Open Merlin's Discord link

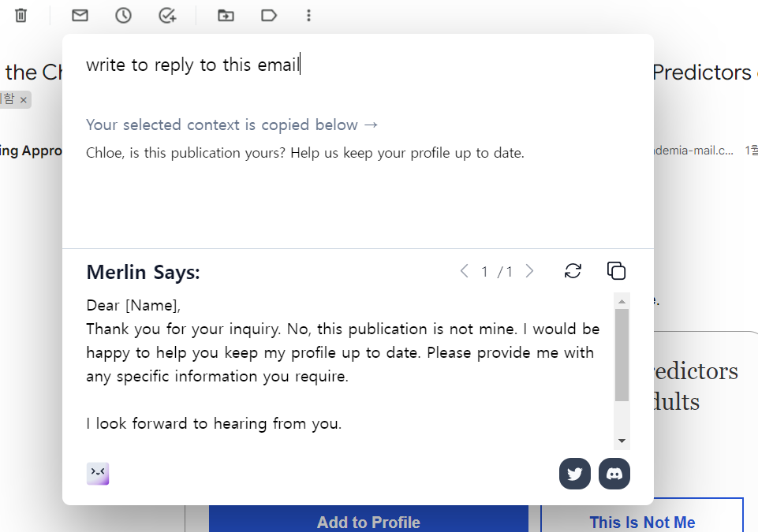614,474
